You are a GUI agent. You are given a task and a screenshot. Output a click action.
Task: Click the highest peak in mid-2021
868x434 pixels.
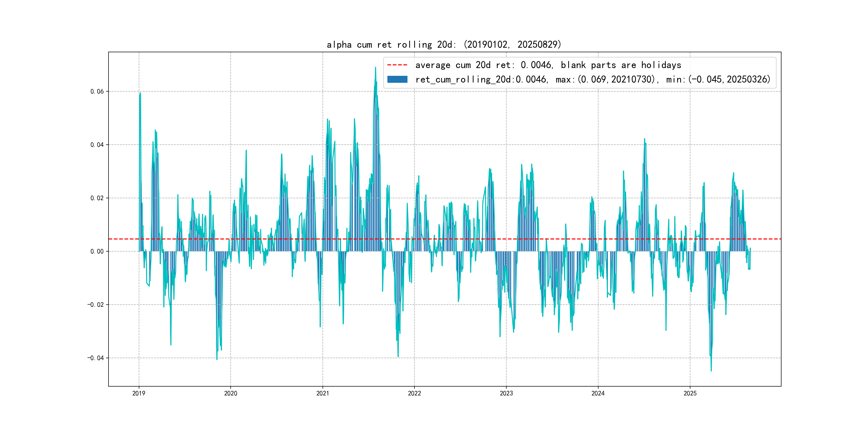(x=375, y=68)
